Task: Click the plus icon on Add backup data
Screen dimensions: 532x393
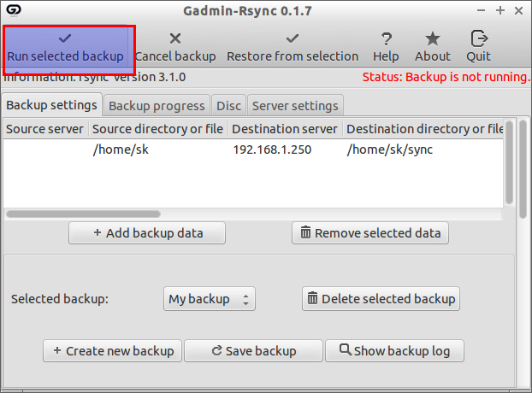Action: [x=98, y=232]
